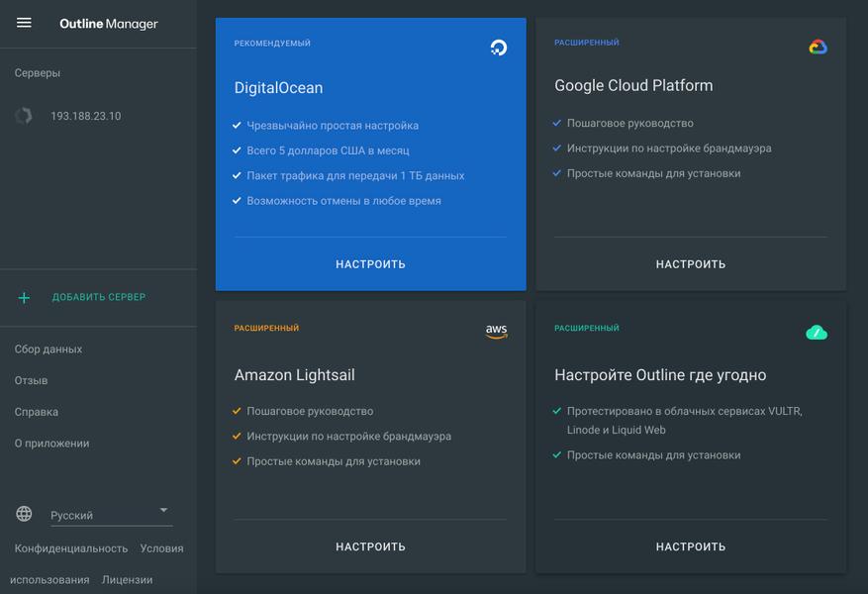Click checkmark beside Google Инструкции по настройке брандмауэра

pyautogui.click(x=557, y=148)
